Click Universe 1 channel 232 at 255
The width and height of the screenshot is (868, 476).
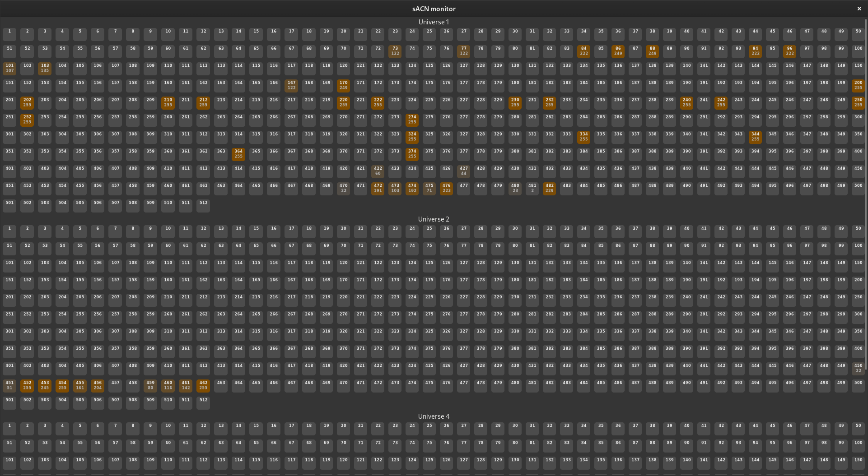(550, 102)
